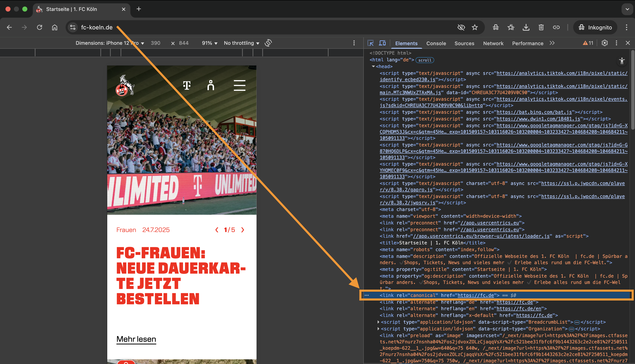Switch to the Network tab
635x364 pixels.
point(493,43)
